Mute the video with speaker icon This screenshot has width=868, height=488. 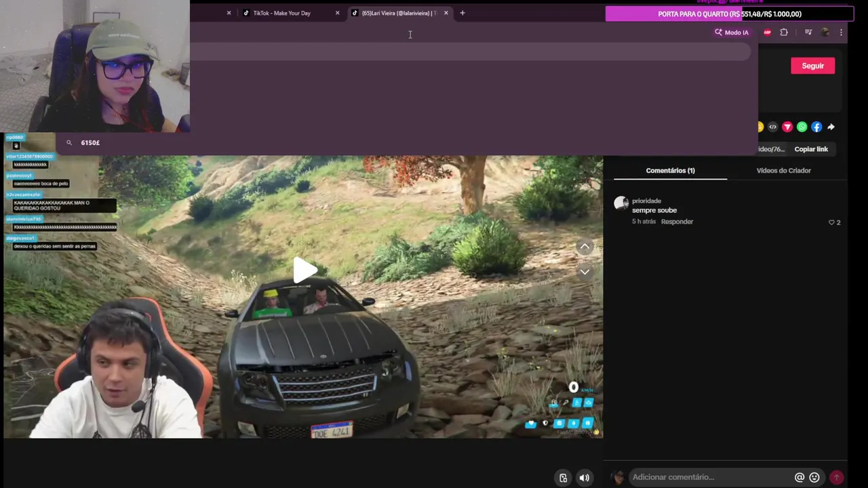click(584, 478)
